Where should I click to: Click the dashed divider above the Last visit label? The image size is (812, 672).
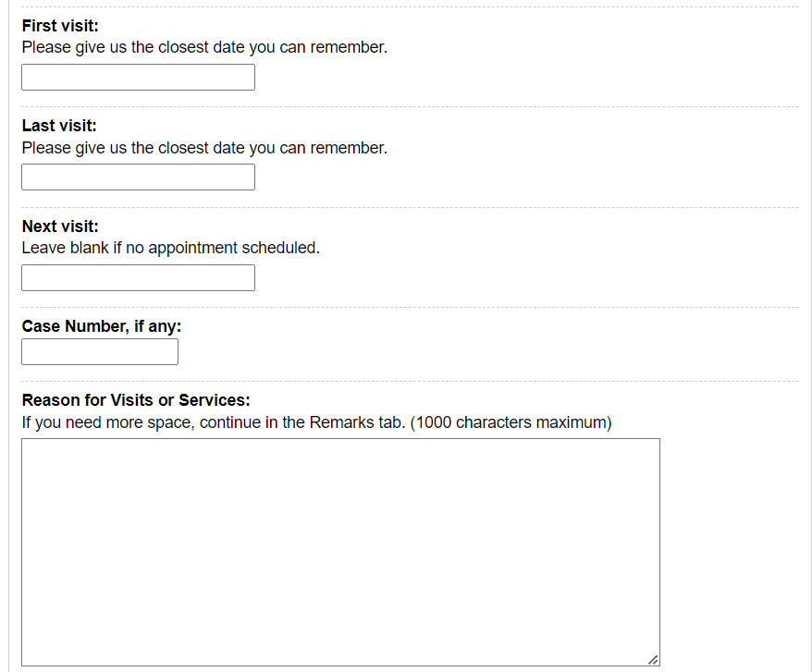pos(410,107)
